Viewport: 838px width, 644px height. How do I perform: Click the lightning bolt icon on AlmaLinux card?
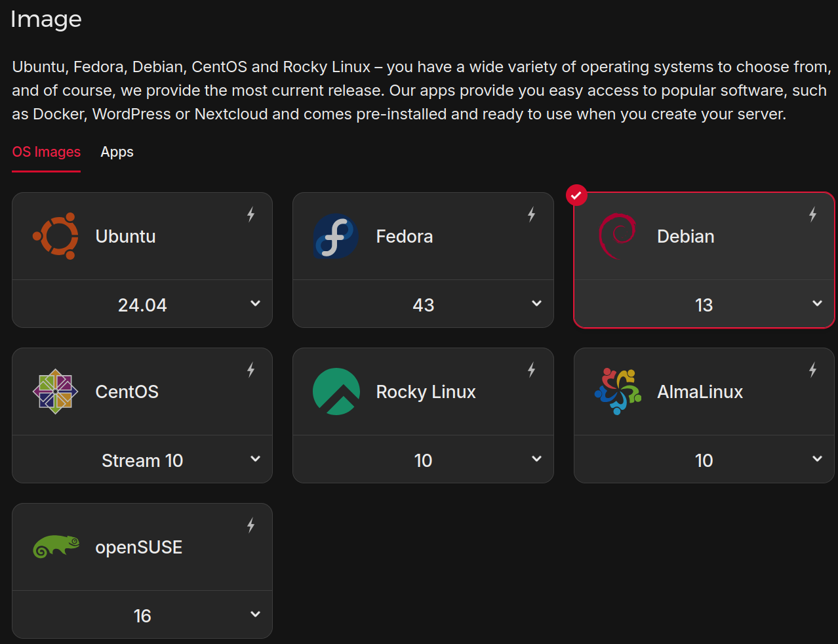click(x=812, y=370)
